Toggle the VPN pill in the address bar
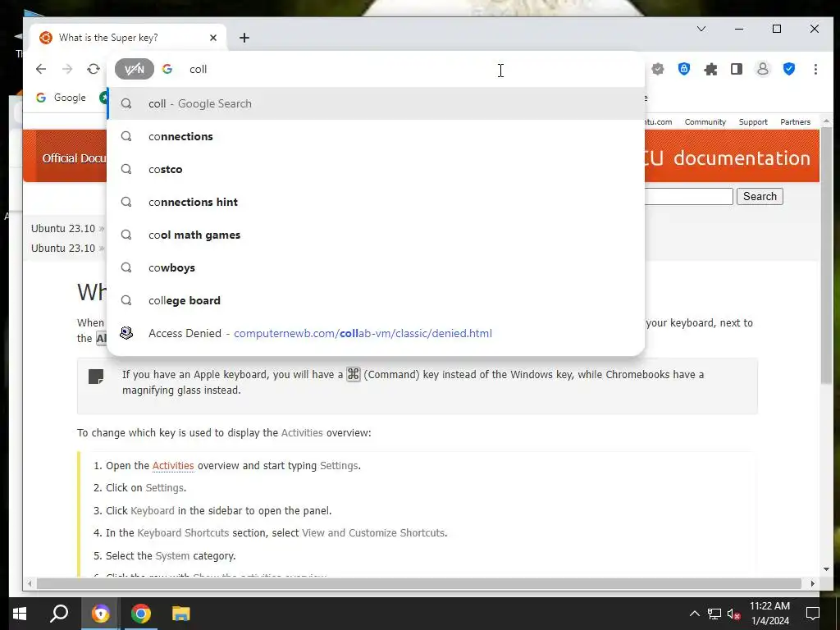 [x=135, y=69]
